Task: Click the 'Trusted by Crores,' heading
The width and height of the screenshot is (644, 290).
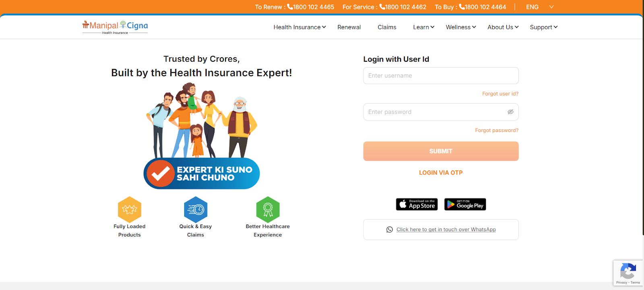Action: pos(202,59)
